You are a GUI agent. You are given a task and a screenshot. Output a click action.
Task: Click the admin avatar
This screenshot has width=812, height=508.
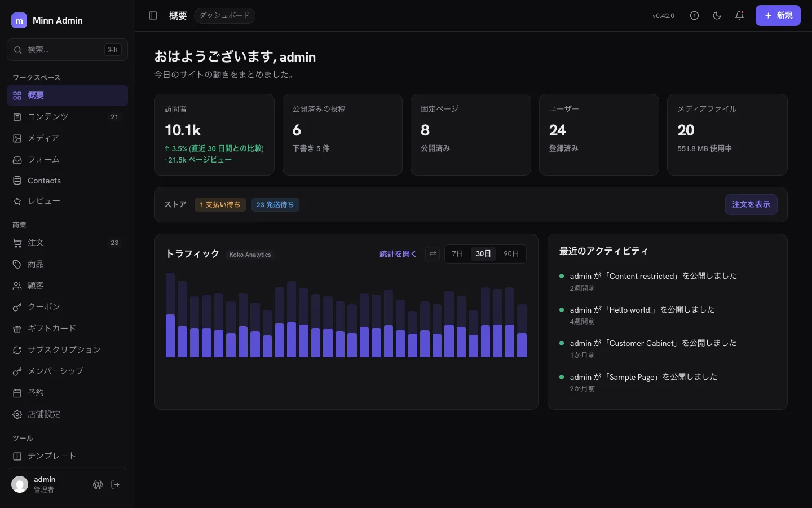tap(20, 484)
